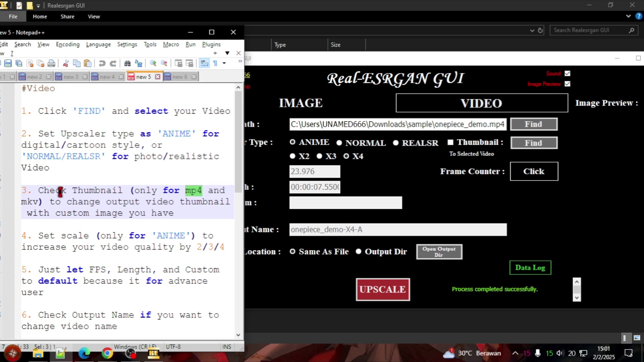Open Find using the binoculars icon
This screenshot has width=644, height=362.
click(x=128, y=63)
